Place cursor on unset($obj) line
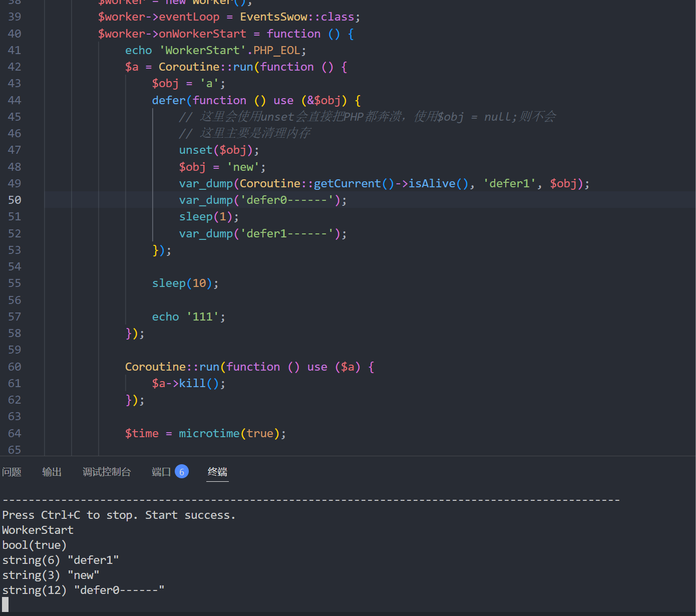This screenshot has height=616, width=696. 219,150
